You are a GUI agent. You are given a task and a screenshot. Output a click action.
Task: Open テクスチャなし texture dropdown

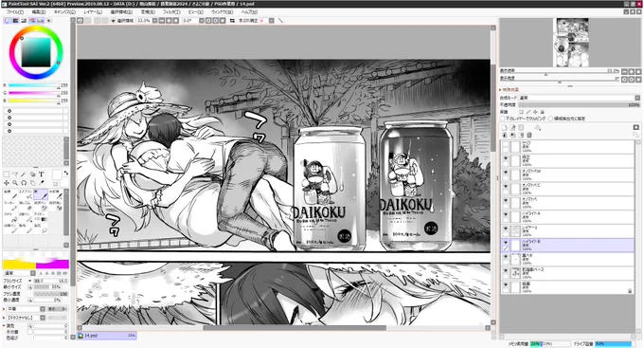[25, 318]
